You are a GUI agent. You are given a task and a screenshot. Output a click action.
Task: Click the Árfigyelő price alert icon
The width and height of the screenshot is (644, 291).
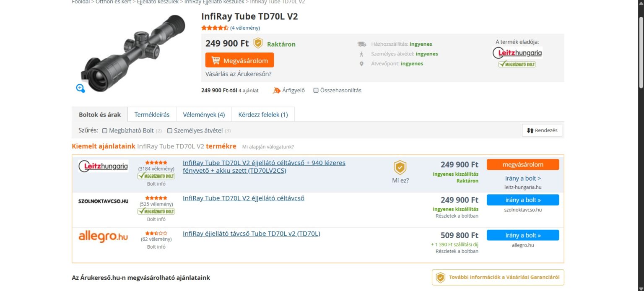[277, 90]
